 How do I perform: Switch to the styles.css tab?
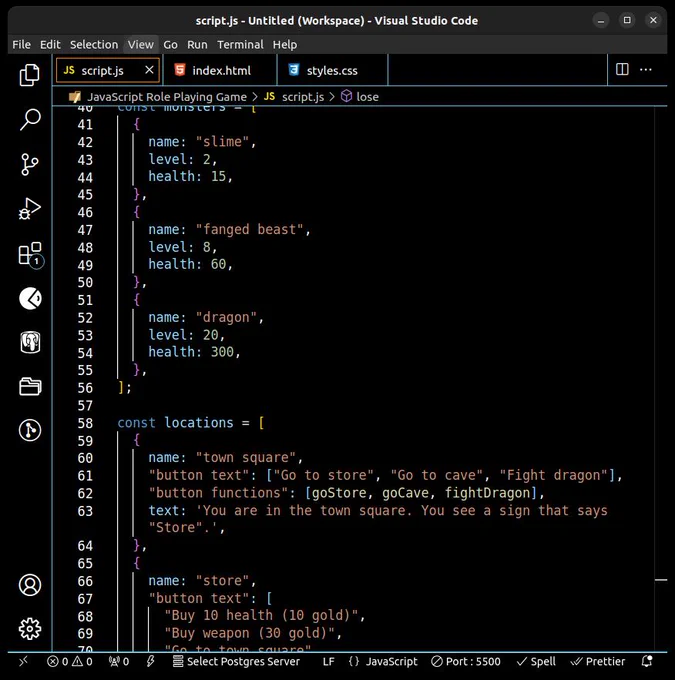pos(332,70)
